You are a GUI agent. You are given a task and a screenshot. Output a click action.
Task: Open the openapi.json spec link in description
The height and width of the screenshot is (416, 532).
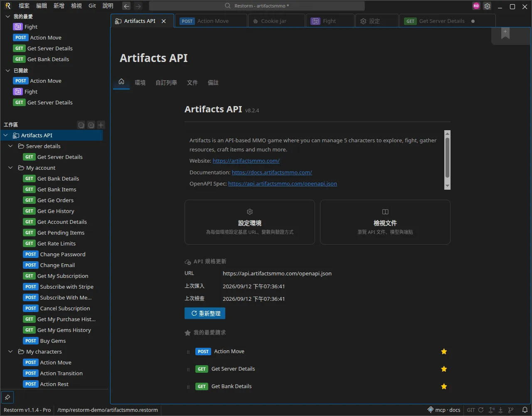[x=283, y=184]
